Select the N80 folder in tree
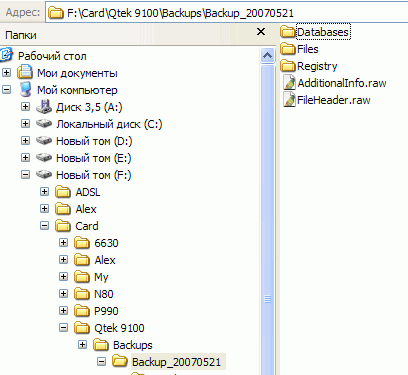 point(104,294)
